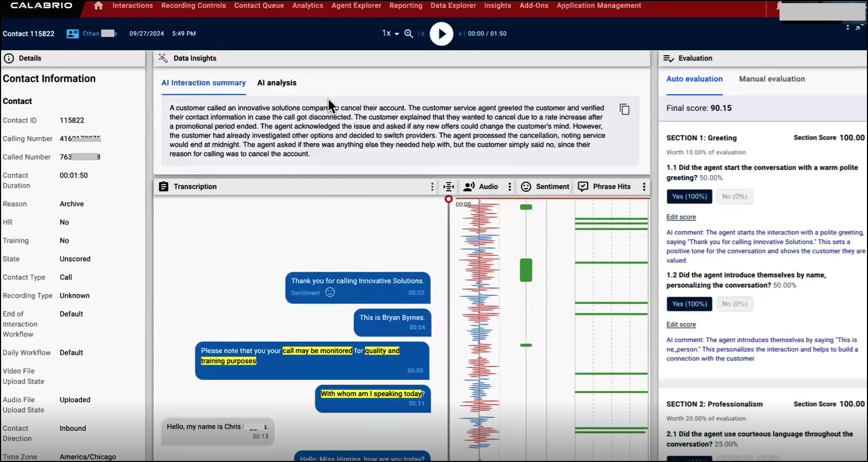The height and width of the screenshot is (462, 868).
Task: Click the Contact Duration value 00:01:50
Action: (74, 176)
